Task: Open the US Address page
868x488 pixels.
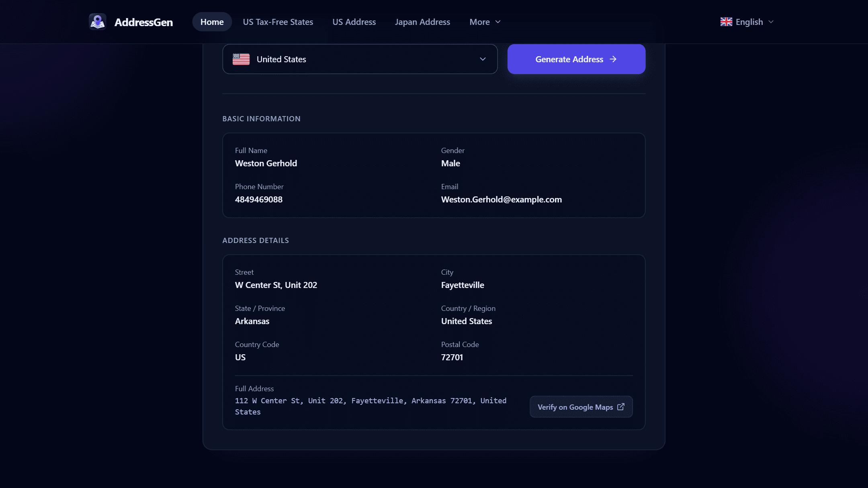Action: coord(354,22)
